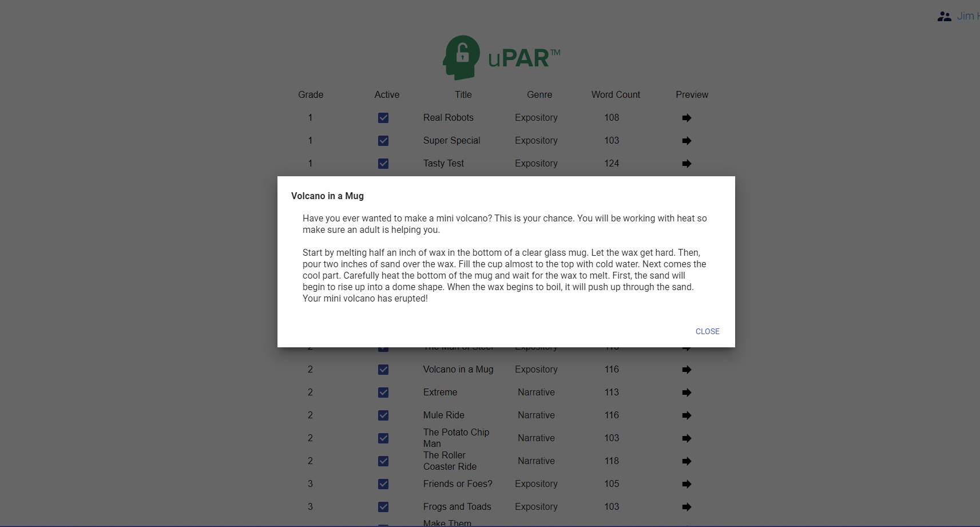The width and height of the screenshot is (980, 527).
Task: Click the Grade column header
Action: (x=310, y=94)
